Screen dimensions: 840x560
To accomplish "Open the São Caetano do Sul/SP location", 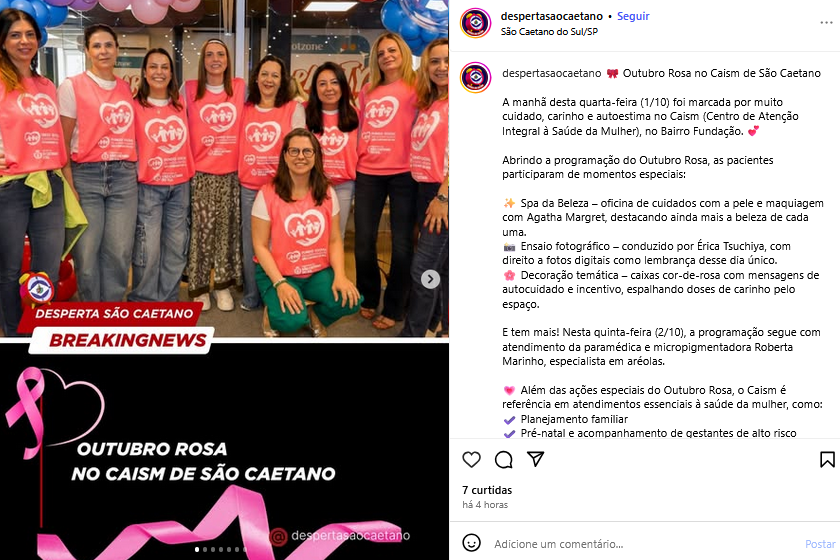I will click(549, 32).
